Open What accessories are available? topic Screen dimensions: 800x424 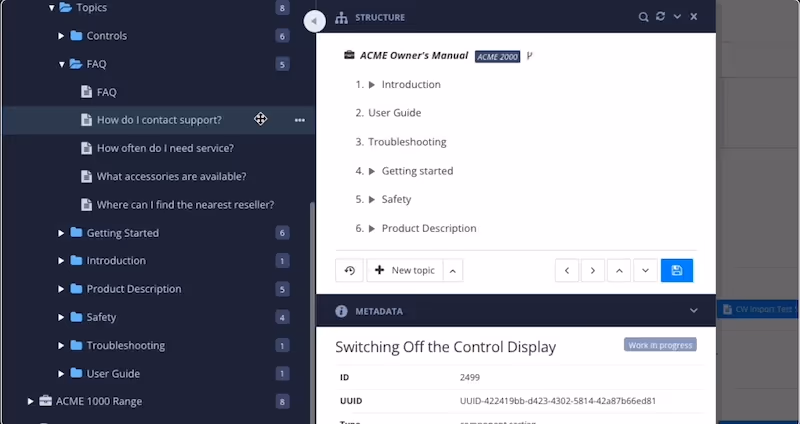tap(171, 177)
